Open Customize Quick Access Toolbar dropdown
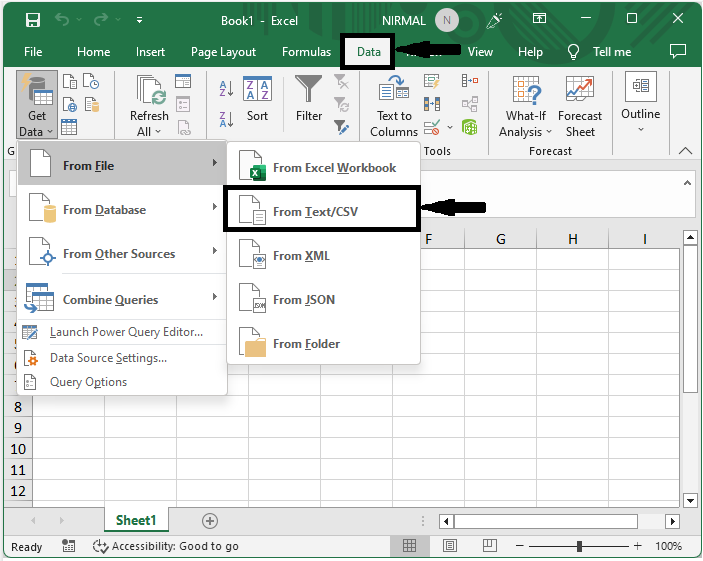 click(139, 20)
